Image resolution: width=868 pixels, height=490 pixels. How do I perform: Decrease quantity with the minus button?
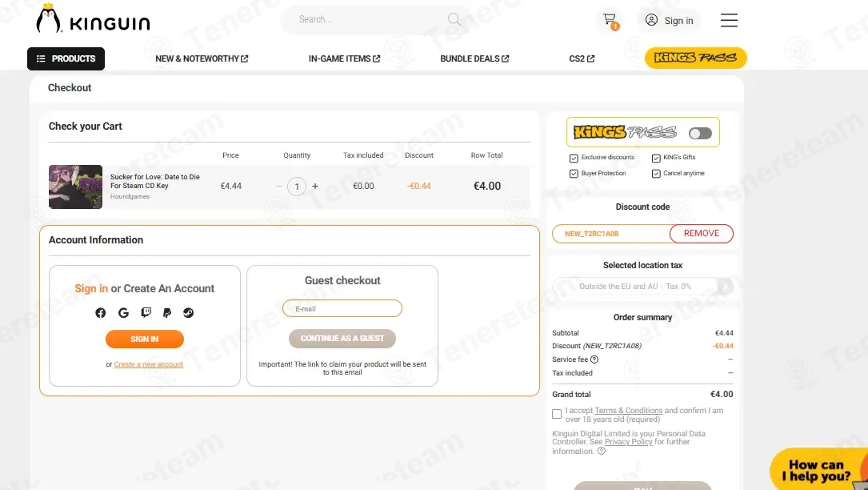(279, 187)
